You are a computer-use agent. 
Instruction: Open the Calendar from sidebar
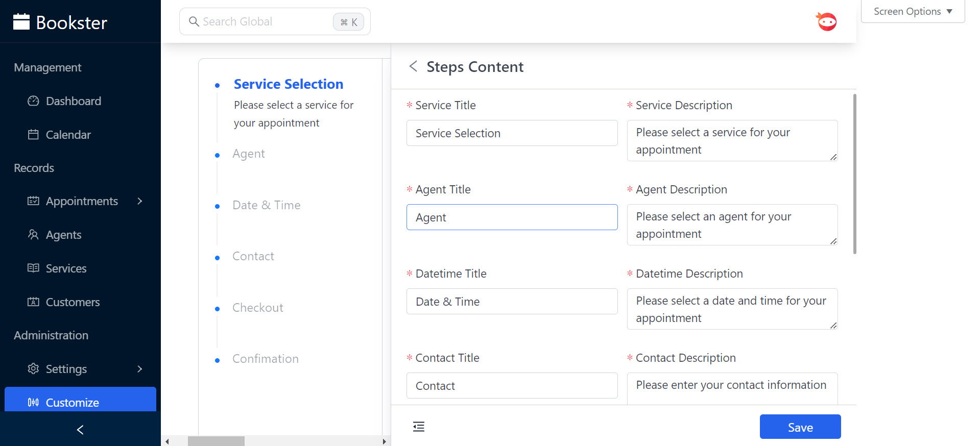(x=68, y=135)
